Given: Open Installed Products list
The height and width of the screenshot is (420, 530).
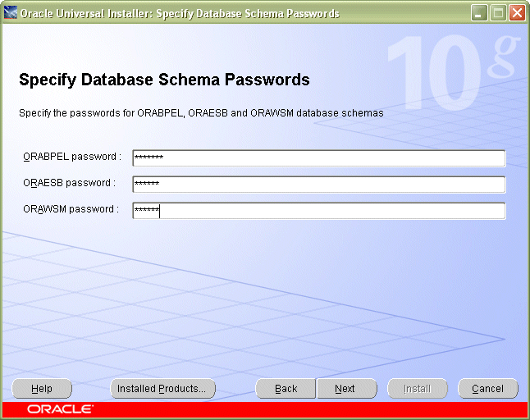Looking at the screenshot, I should (162, 389).
